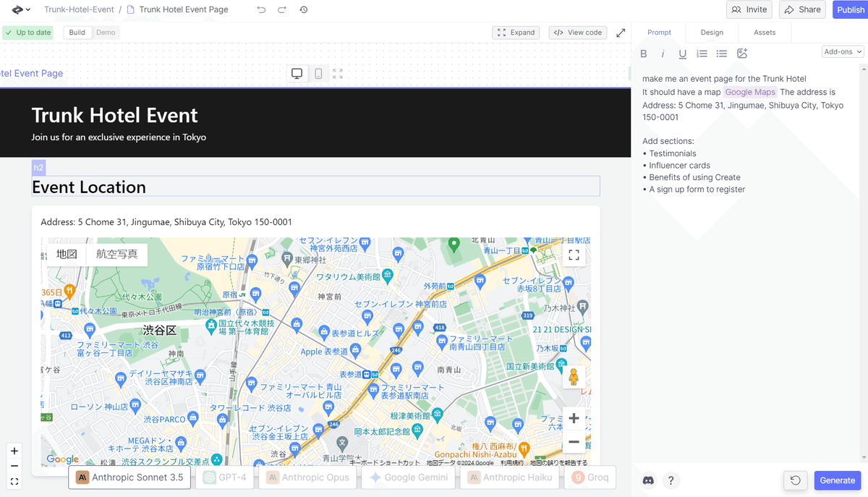Click the add image icon
The height and width of the screenshot is (497, 868).
tap(741, 54)
